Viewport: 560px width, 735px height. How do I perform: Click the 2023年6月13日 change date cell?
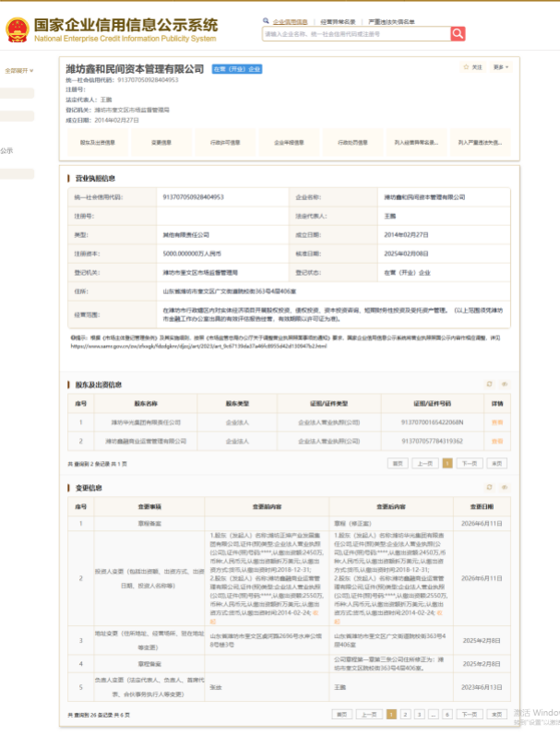coord(482,687)
